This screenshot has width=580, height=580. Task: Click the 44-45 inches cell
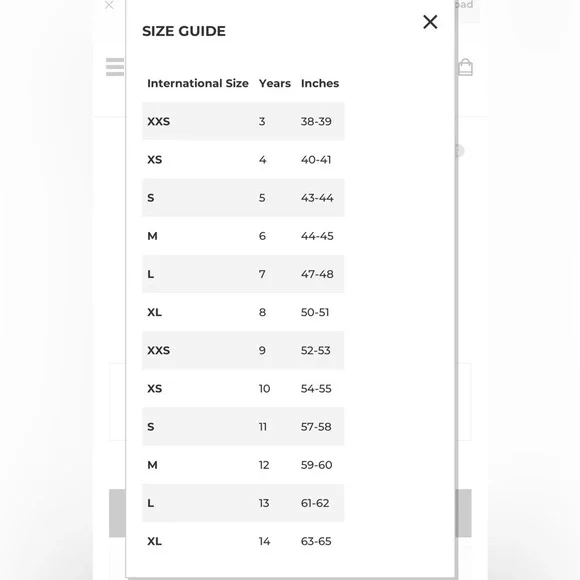coord(317,236)
